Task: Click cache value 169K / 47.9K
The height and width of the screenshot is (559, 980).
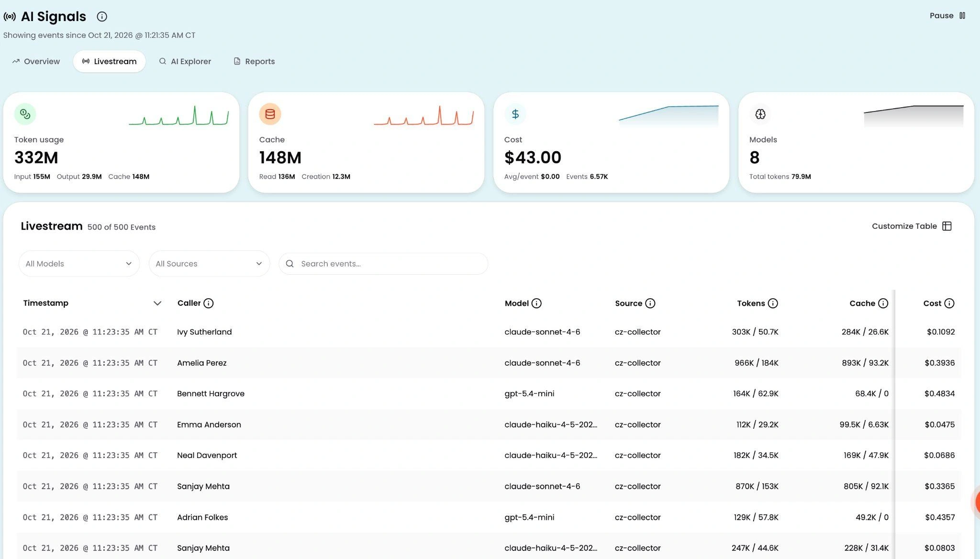Action: pos(866,455)
